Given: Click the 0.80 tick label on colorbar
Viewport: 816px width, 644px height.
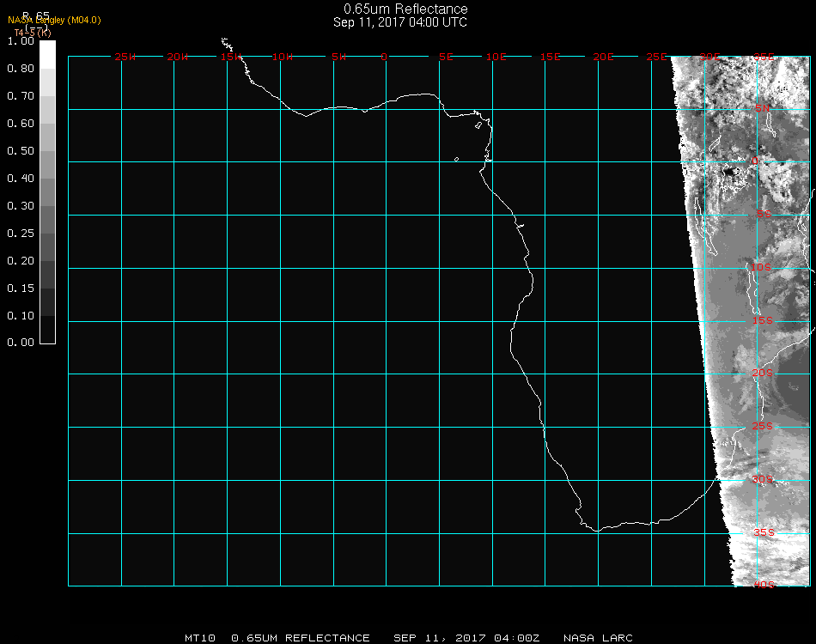Looking at the screenshot, I should pos(21,69).
